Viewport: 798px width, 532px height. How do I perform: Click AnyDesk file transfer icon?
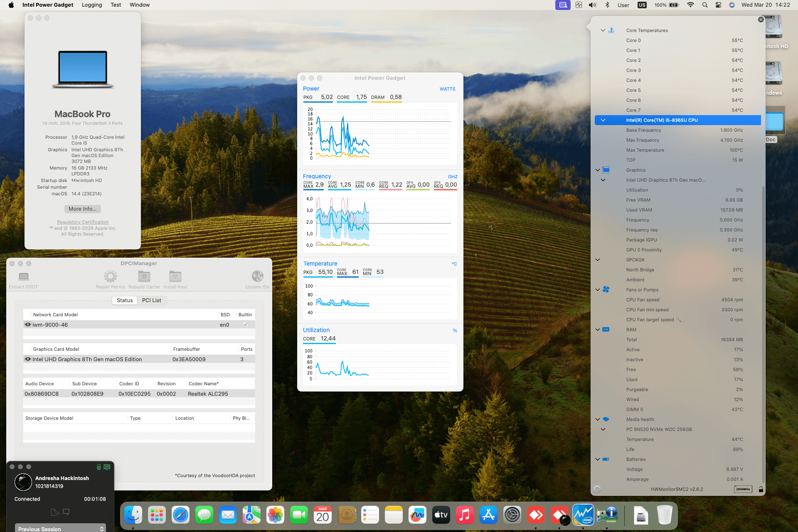[55, 512]
